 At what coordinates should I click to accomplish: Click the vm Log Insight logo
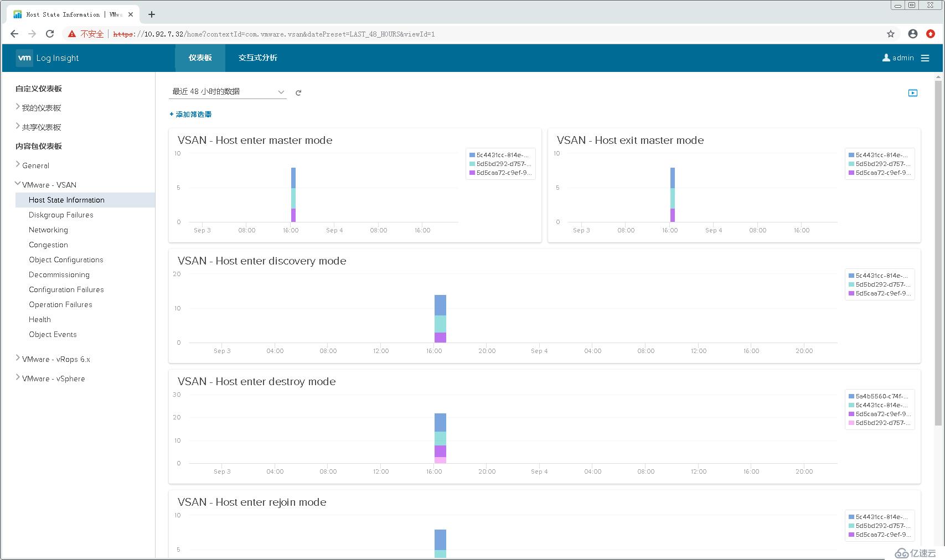pos(48,58)
